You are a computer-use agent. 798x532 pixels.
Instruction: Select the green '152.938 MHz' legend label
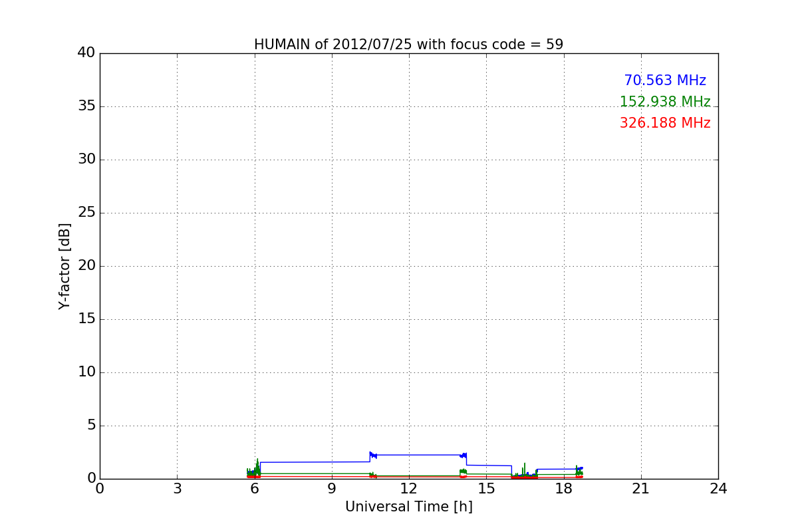pos(665,102)
